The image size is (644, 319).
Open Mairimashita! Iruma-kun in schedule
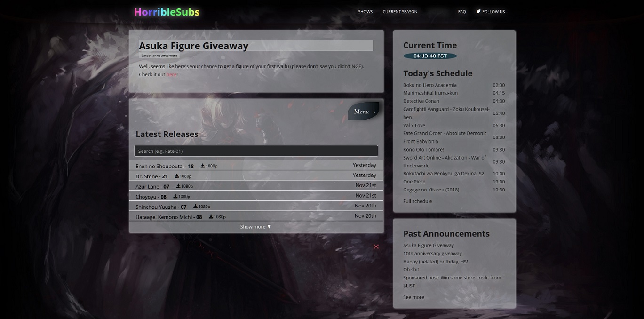pyautogui.click(x=430, y=93)
